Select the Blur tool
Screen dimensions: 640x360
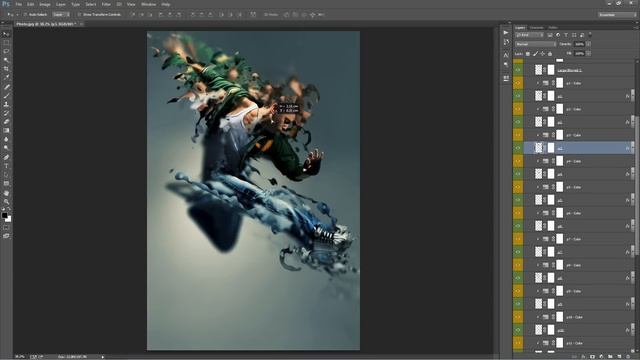(x=6, y=139)
